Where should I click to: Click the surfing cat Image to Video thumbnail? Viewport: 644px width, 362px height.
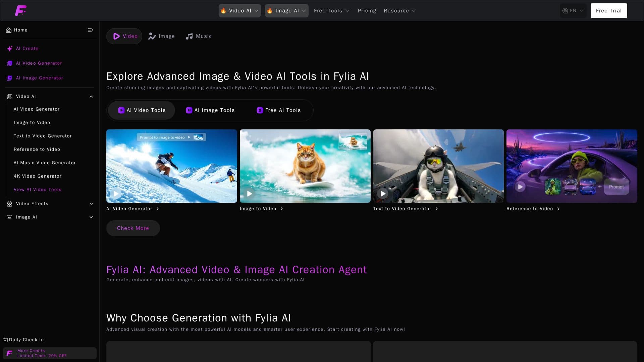click(x=305, y=166)
